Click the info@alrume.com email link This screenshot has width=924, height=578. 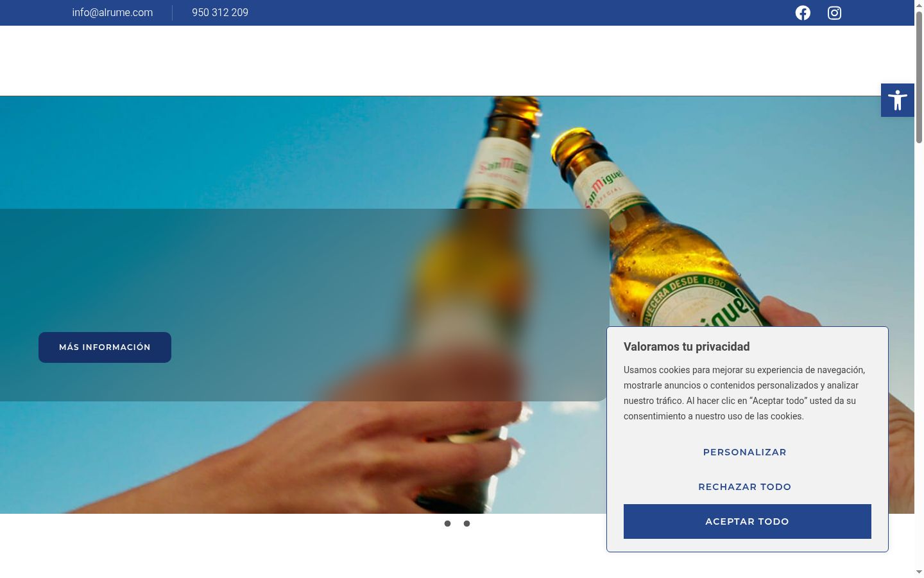(x=112, y=12)
